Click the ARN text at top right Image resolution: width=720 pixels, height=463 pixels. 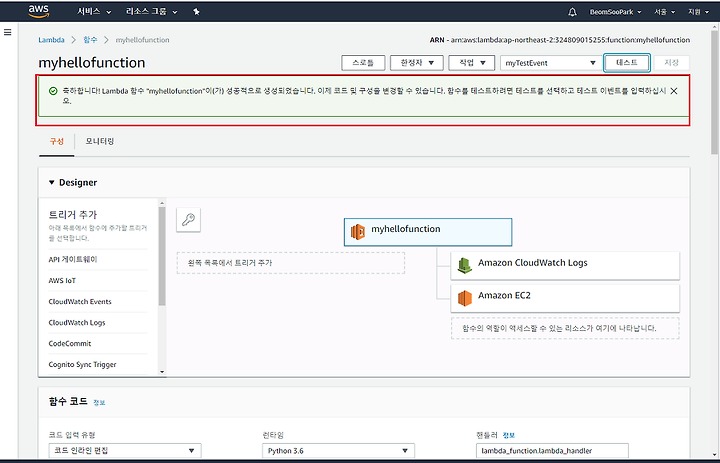tap(560, 40)
